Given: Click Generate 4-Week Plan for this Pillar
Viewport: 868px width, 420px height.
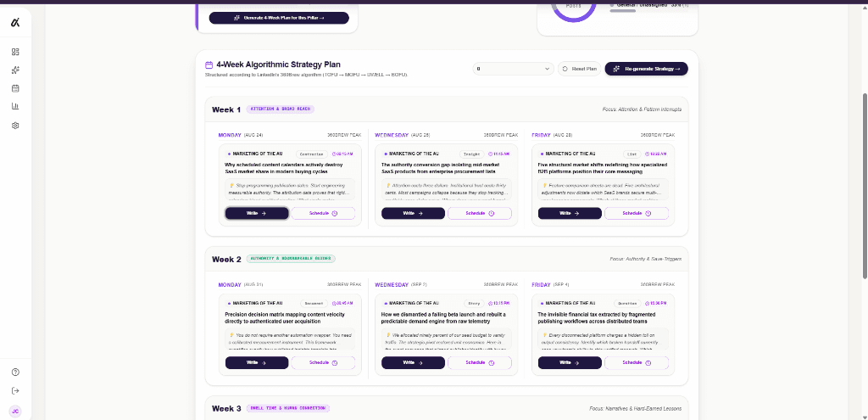Looking at the screenshot, I should coord(279,18).
